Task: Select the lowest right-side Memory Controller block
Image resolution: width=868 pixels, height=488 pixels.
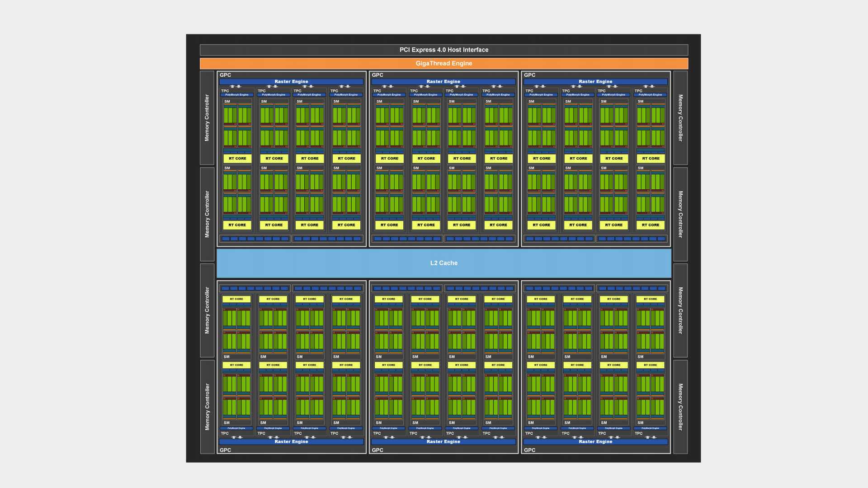Action: point(680,407)
